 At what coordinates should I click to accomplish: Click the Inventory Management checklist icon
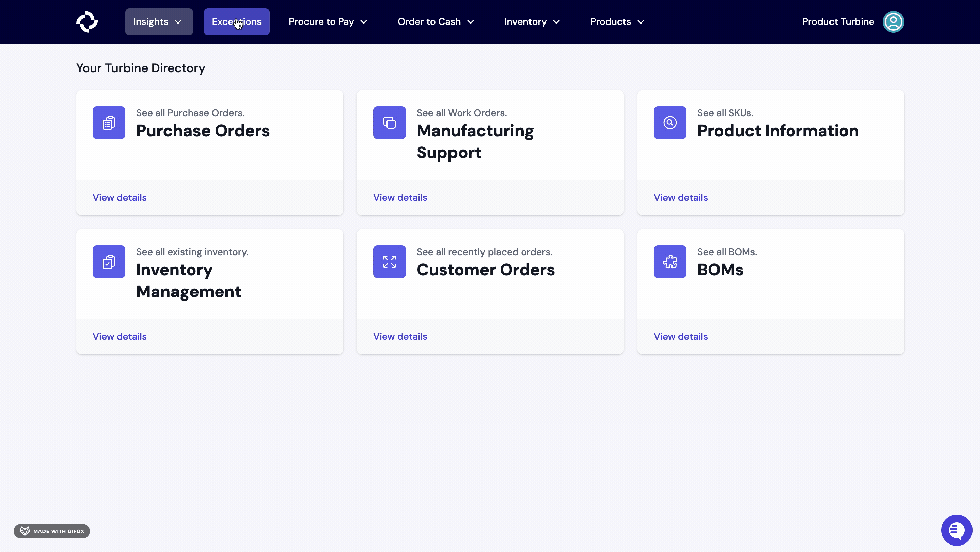click(109, 262)
